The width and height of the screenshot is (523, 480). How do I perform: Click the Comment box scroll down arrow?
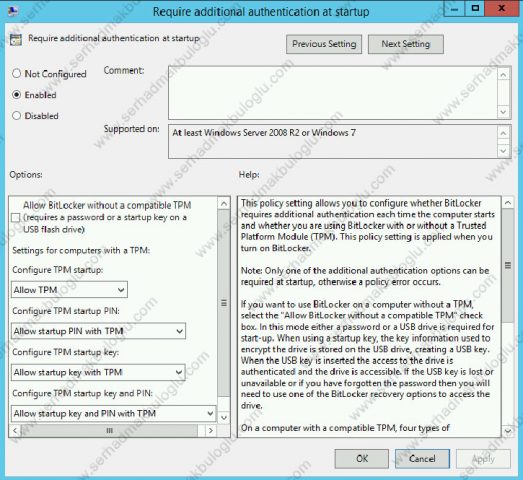click(503, 112)
